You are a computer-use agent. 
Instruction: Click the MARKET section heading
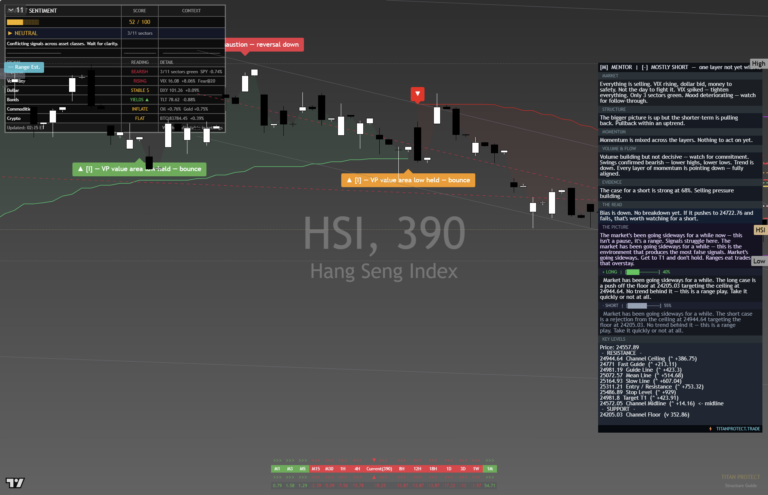[610, 76]
